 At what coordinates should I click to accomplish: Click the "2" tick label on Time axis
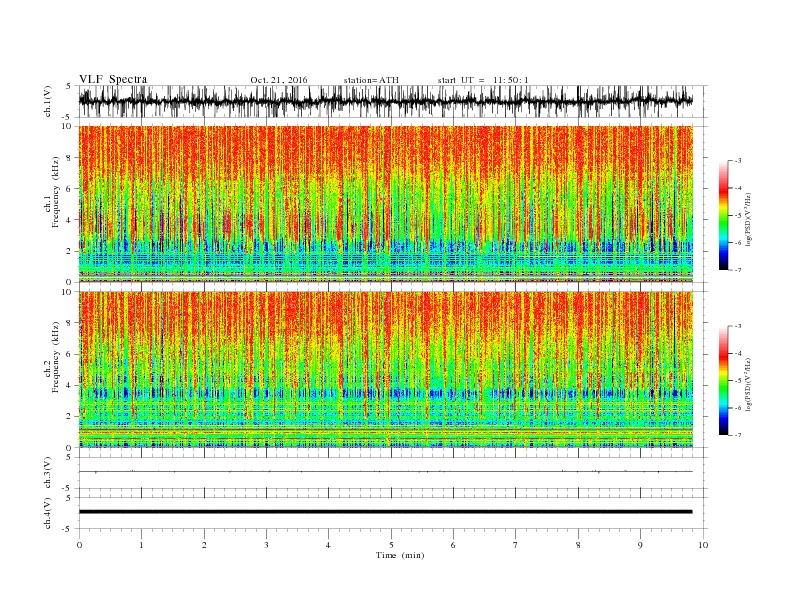[x=204, y=545]
